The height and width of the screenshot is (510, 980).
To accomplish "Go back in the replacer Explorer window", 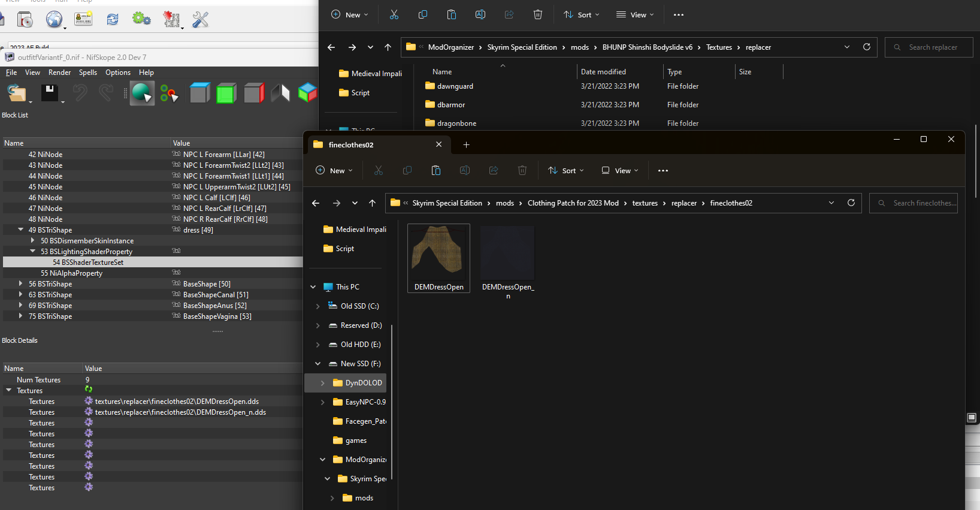I will click(331, 47).
